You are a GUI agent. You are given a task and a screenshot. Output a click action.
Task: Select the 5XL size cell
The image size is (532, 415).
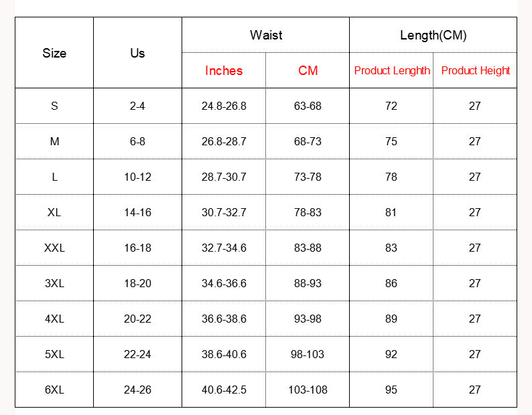pyautogui.click(x=54, y=354)
